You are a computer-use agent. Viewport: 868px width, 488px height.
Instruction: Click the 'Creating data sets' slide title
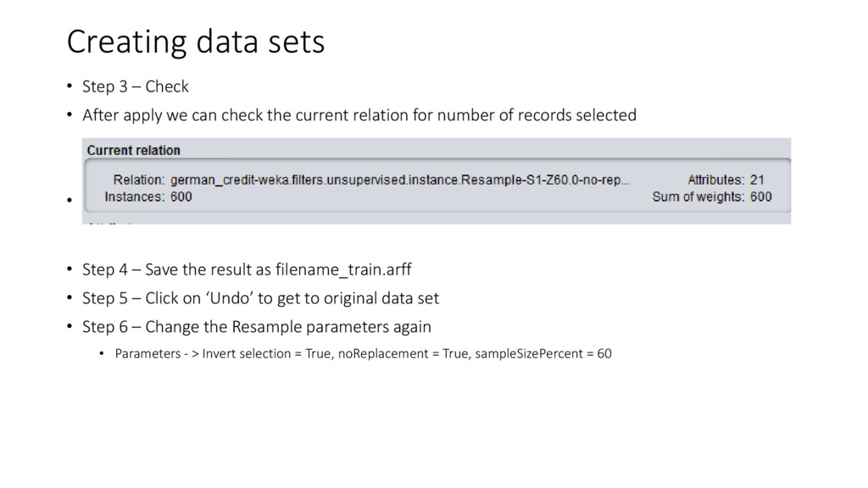point(196,42)
